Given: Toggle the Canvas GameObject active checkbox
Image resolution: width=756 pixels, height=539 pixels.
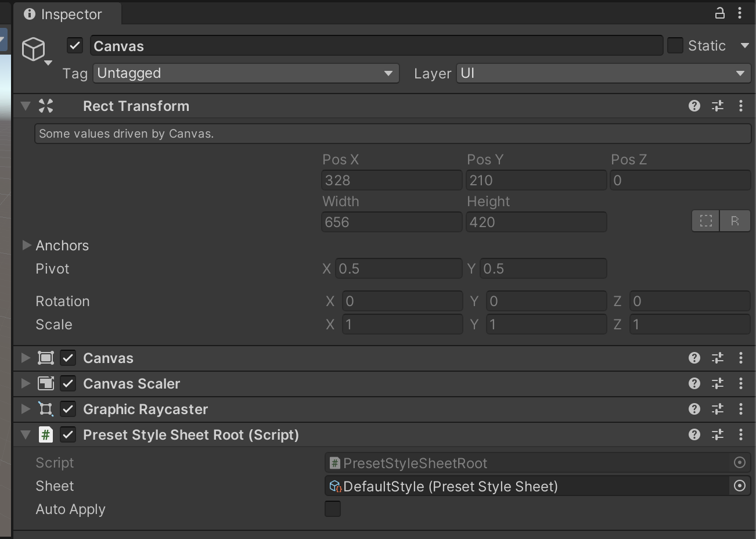Looking at the screenshot, I should click(x=74, y=45).
